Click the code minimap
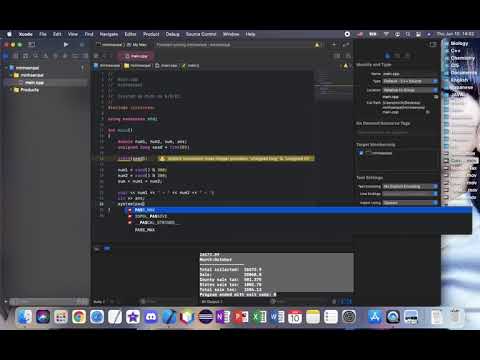The width and height of the screenshot is (480, 360). (333, 85)
